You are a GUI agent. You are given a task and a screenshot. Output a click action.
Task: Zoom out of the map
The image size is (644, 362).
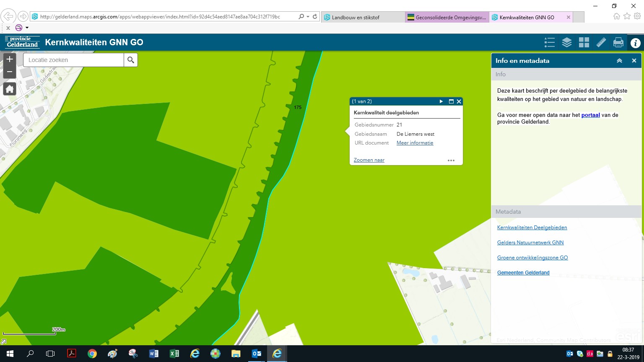[x=10, y=72]
